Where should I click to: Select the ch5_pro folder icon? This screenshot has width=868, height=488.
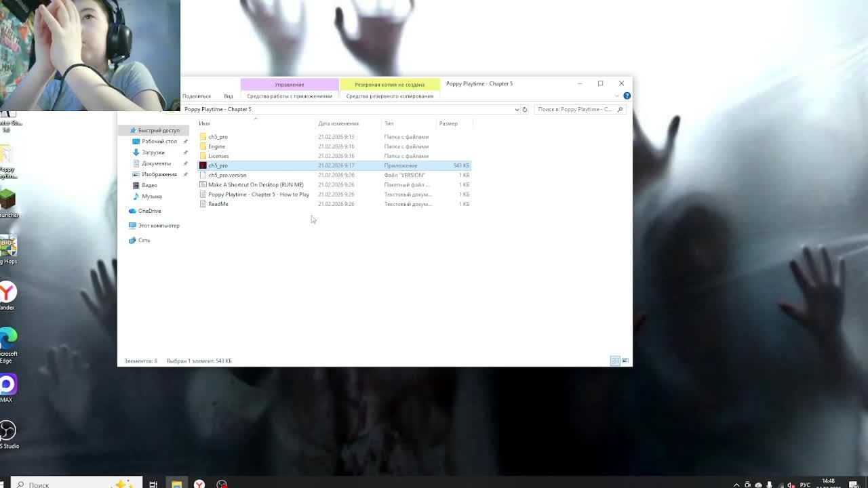203,137
